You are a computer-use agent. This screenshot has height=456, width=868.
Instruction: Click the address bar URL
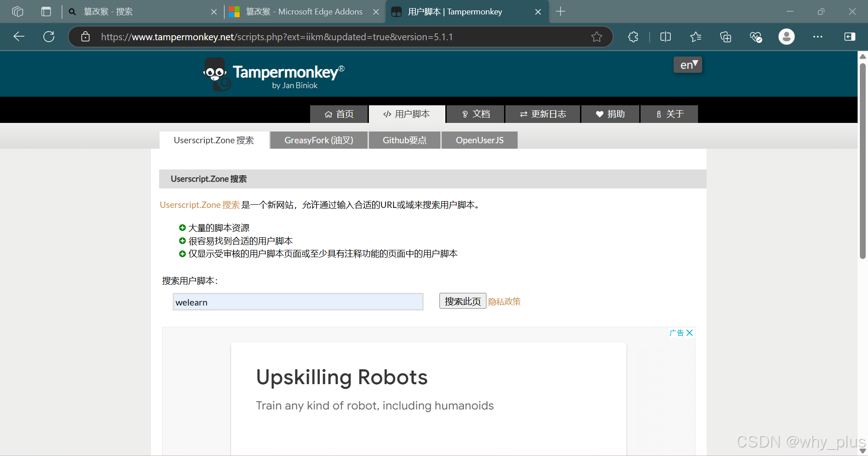277,37
